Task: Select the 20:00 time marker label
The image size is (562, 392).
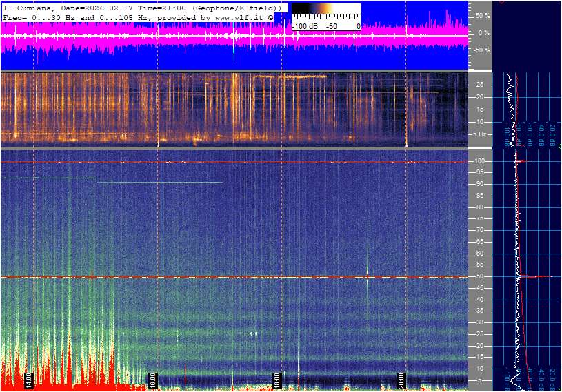Action: coord(401,380)
